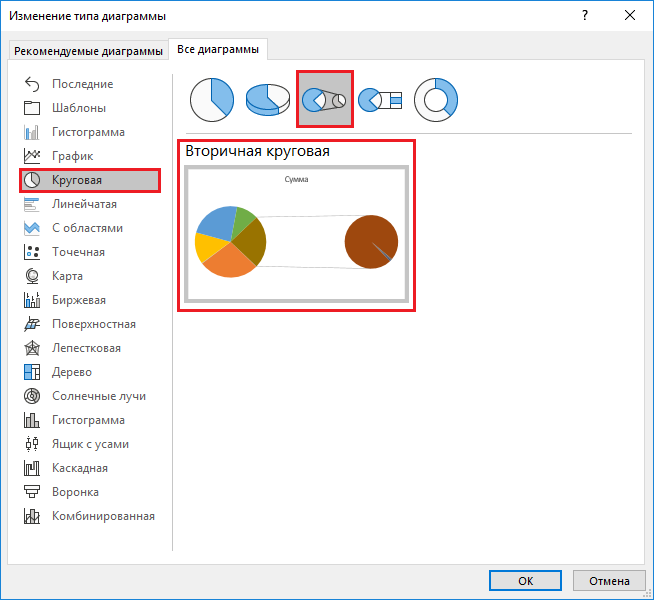This screenshot has height=600, width=654.
Task: Click the Круговая pie icon in list
Action: (32, 180)
